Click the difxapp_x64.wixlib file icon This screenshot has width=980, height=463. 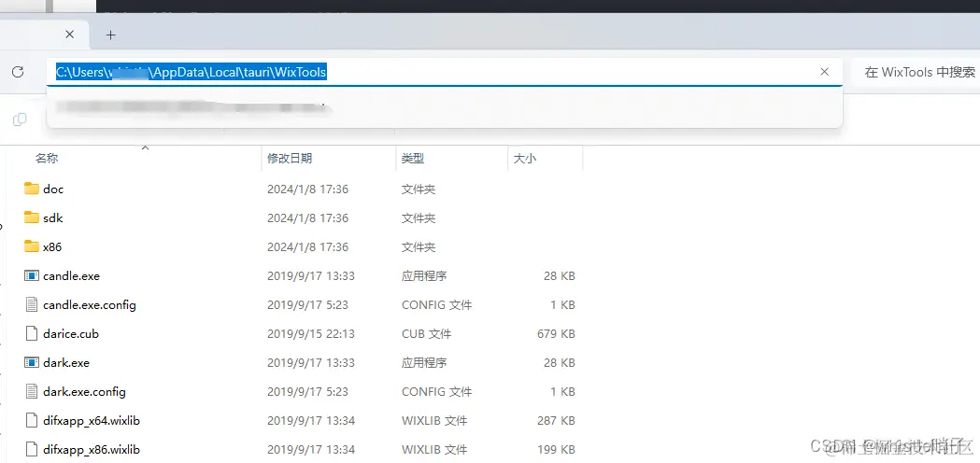pyautogui.click(x=31, y=420)
